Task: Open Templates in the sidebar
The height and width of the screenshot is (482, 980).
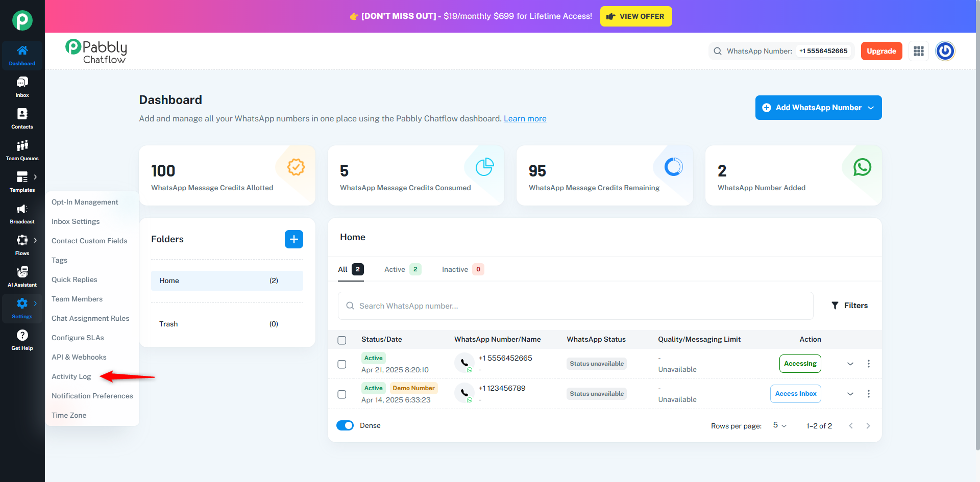Action: [22, 182]
